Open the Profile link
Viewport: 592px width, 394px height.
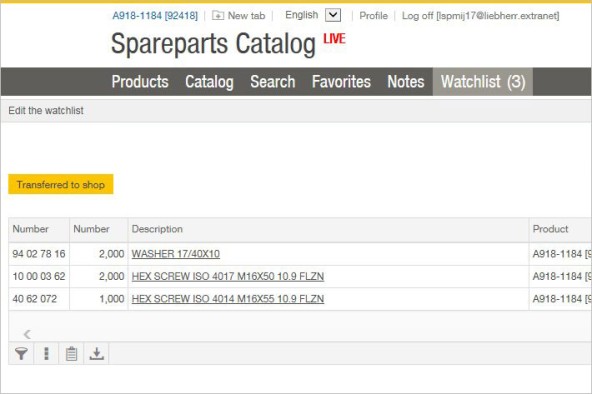[x=373, y=15]
